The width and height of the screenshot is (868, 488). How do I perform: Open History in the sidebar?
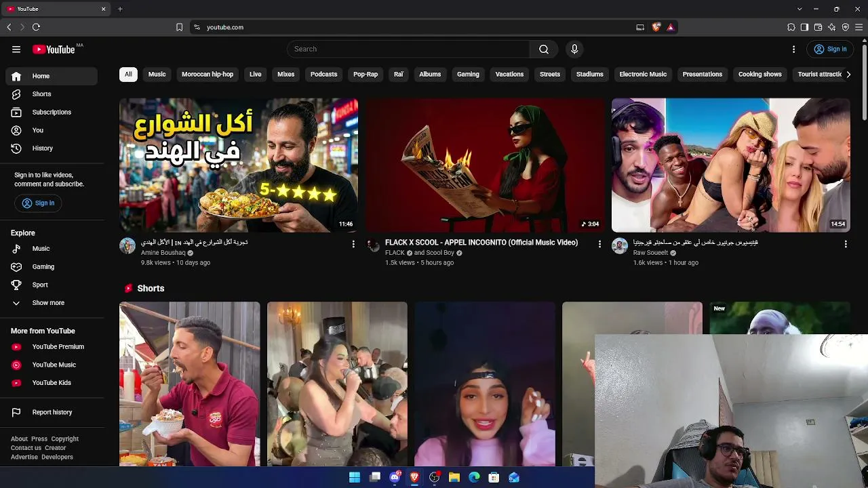[52, 148]
